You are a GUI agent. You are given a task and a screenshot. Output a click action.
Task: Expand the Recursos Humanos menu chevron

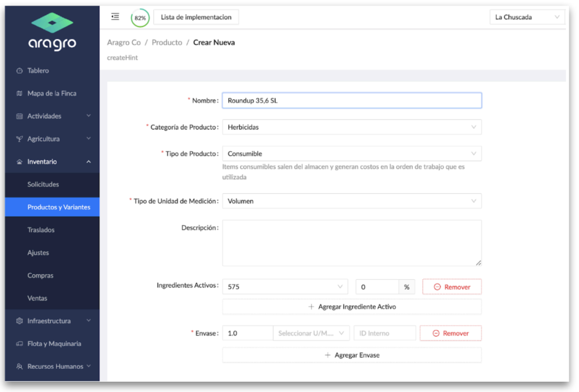point(89,366)
